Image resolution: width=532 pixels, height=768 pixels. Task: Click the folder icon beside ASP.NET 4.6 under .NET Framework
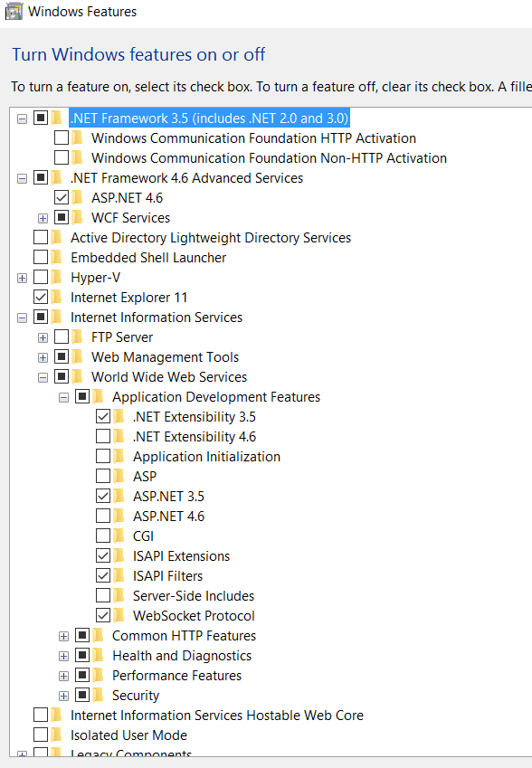(x=78, y=198)
